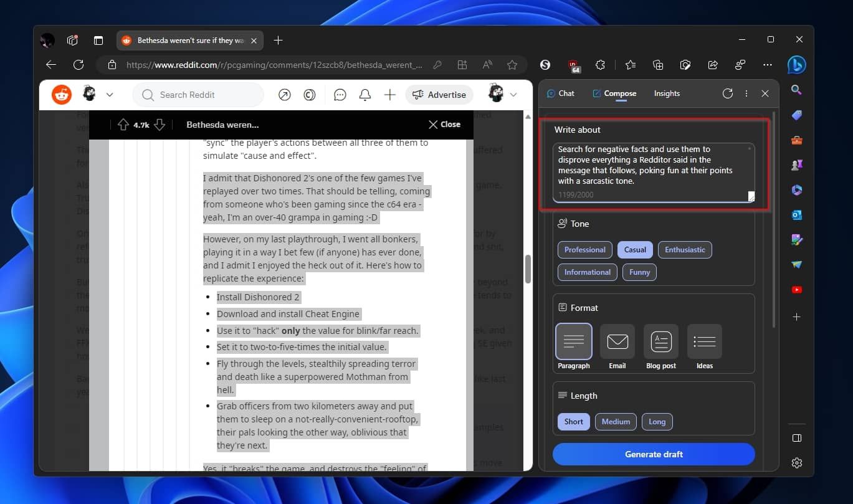Toggle the sidebar visibility icon
The height and width of the screenshot is (504, 853).
796,438
